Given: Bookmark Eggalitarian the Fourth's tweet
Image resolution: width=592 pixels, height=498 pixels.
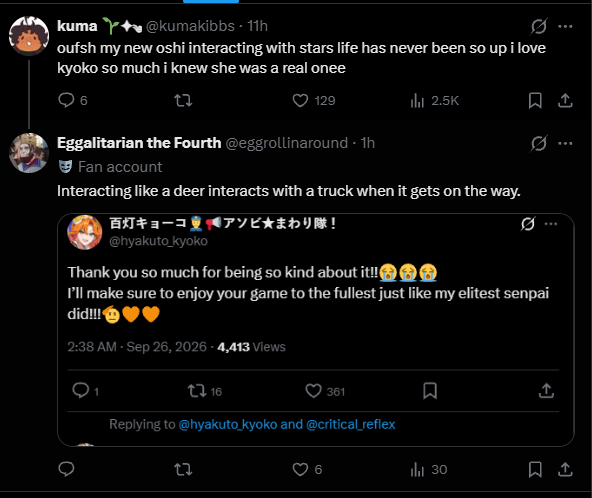Looking at the screenshot, I should (535, 469).
